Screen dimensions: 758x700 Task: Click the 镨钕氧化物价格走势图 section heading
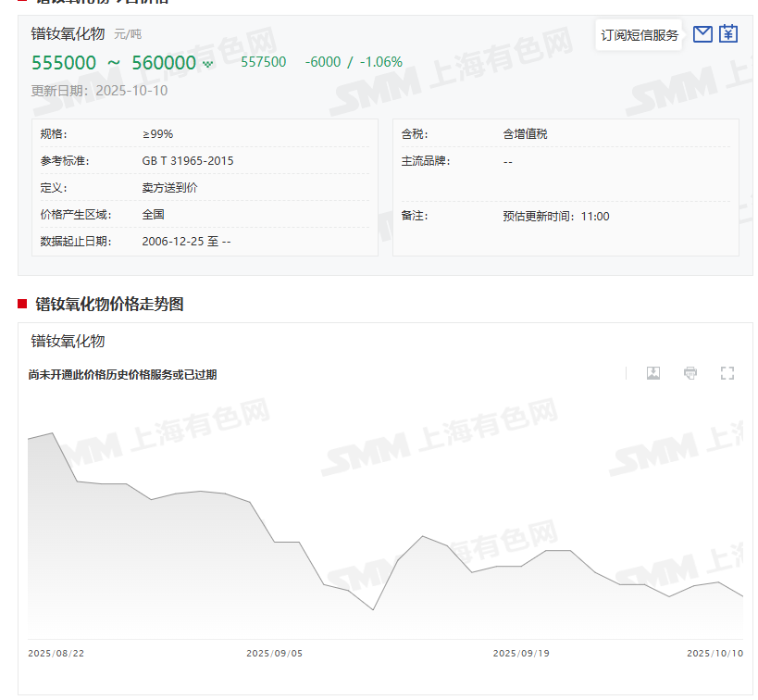(109, 304)
